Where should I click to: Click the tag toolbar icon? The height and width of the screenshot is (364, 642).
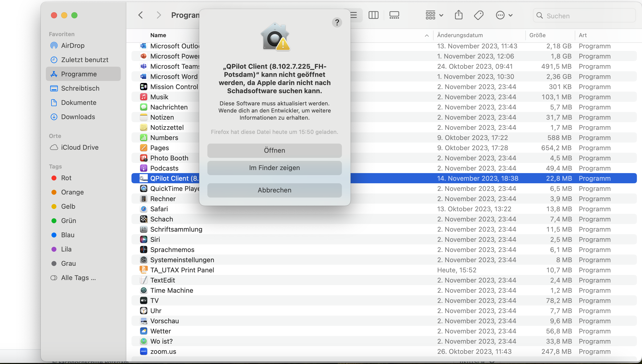click(x=478, y=15)
